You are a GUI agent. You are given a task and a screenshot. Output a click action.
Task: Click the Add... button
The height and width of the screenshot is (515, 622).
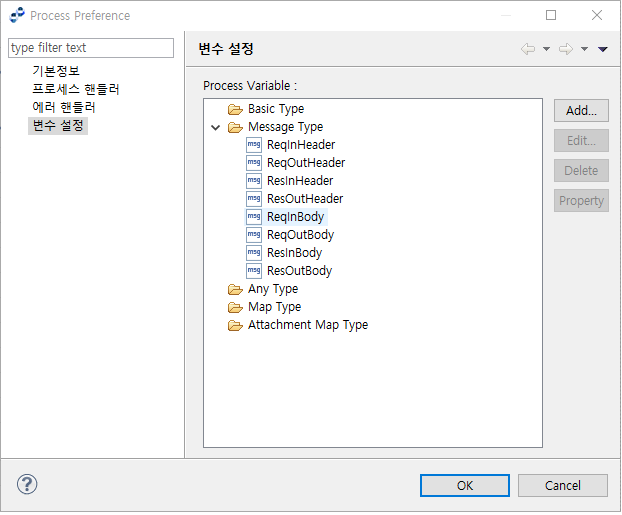tap(581, 111)
